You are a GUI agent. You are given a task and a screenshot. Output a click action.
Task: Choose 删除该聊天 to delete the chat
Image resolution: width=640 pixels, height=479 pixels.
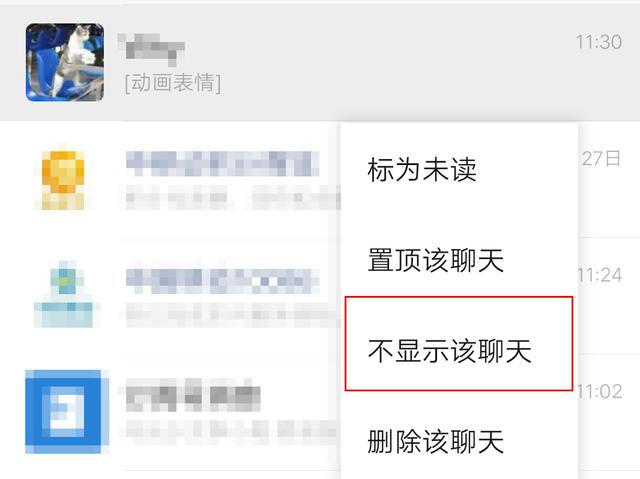pyautogui.click(x=436, y=441)
